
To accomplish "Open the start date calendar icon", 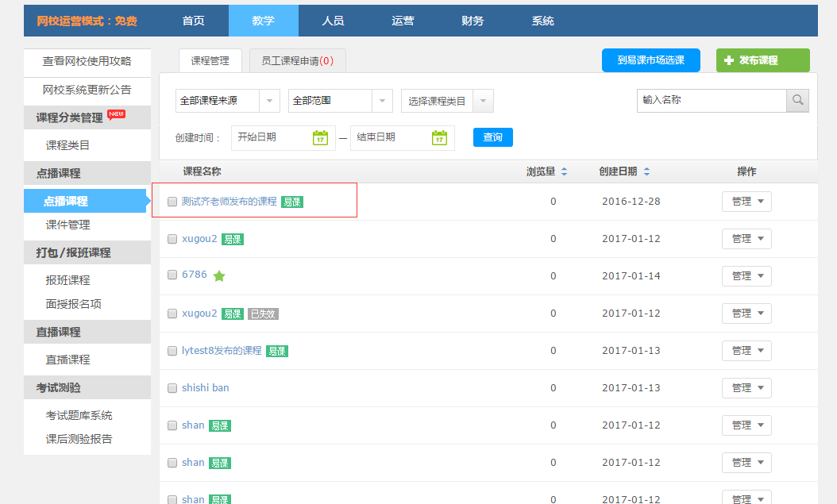I will [x=320, y=137].
